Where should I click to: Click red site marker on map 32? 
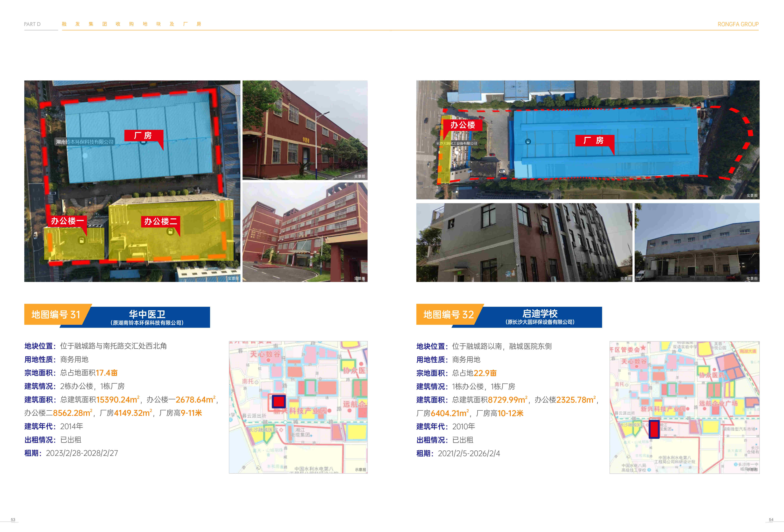pyautogui.click(x=654, y=429)
